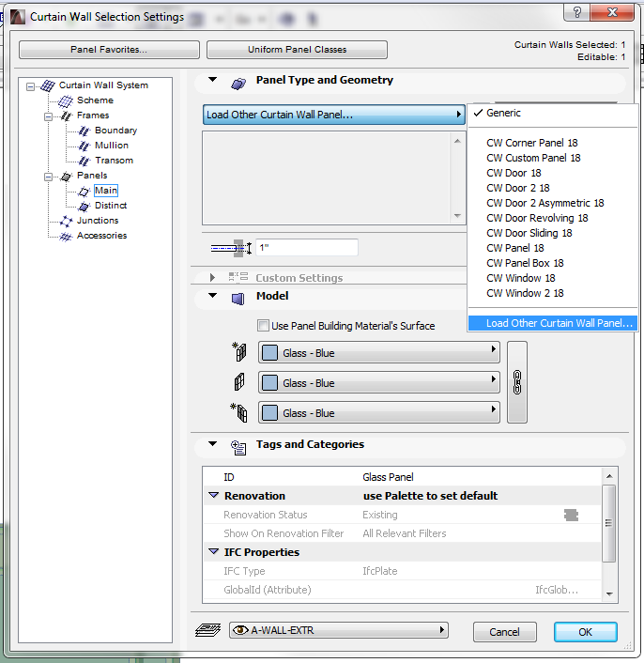This screenshot has width=644, height=663.
Task: Click the panel thickness icon
Action: 232,248
